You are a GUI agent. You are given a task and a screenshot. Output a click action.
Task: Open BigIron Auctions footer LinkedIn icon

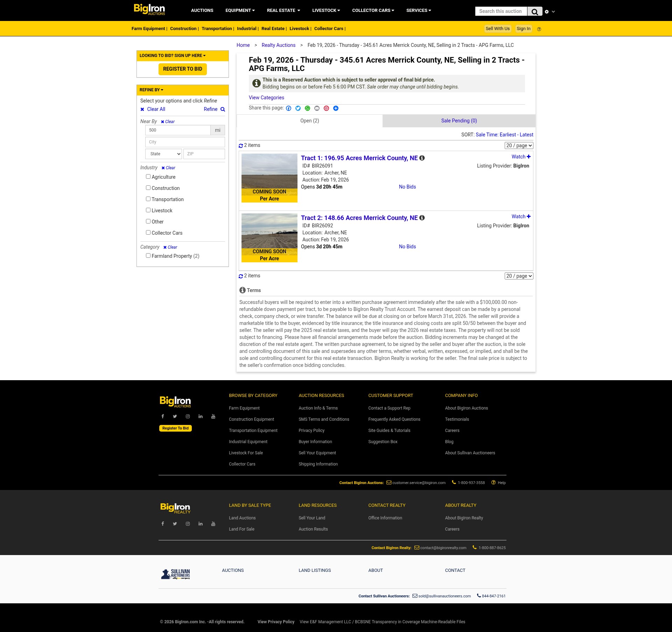[x=201, y=416]
